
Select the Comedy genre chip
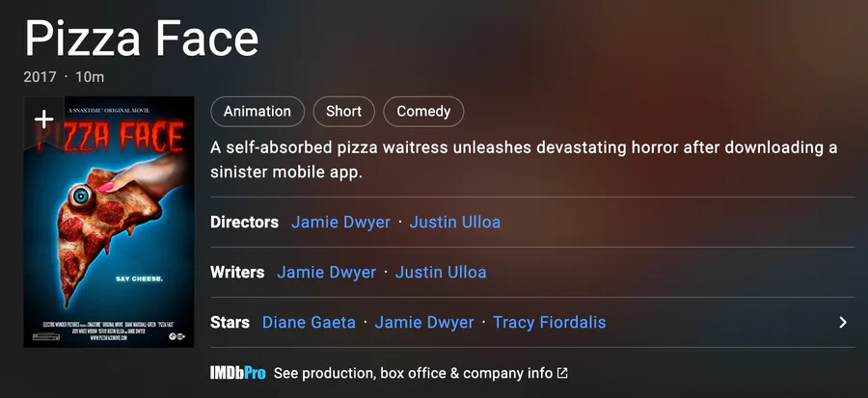click(x=423, y=112)
